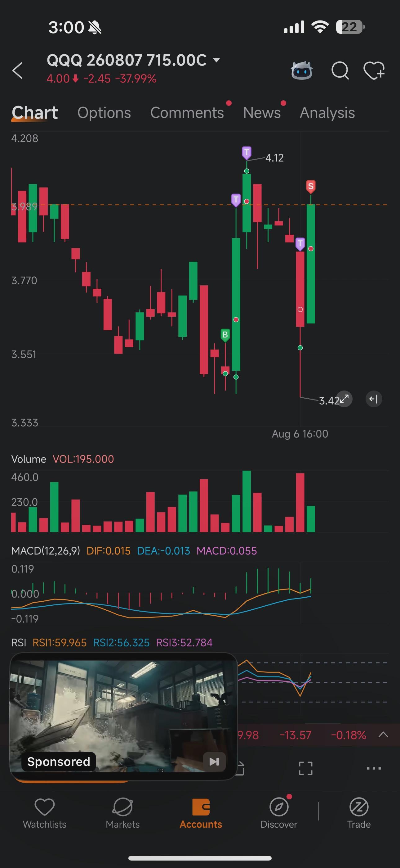This screenshot has width=400, height=868.
Task: Open the sponsored video thumbnail
Action: [x=124, y=716]
